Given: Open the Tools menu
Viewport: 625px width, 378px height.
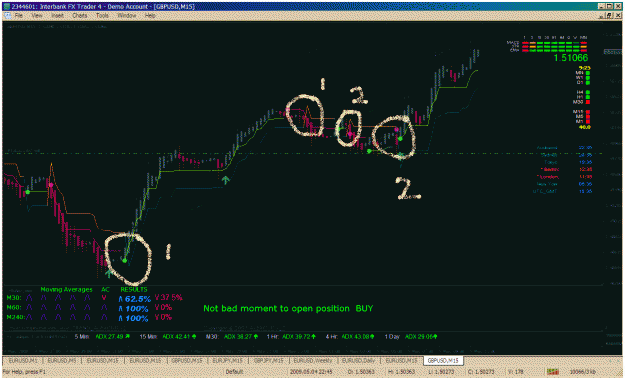Looking at the screenshot, I should 102,16.
